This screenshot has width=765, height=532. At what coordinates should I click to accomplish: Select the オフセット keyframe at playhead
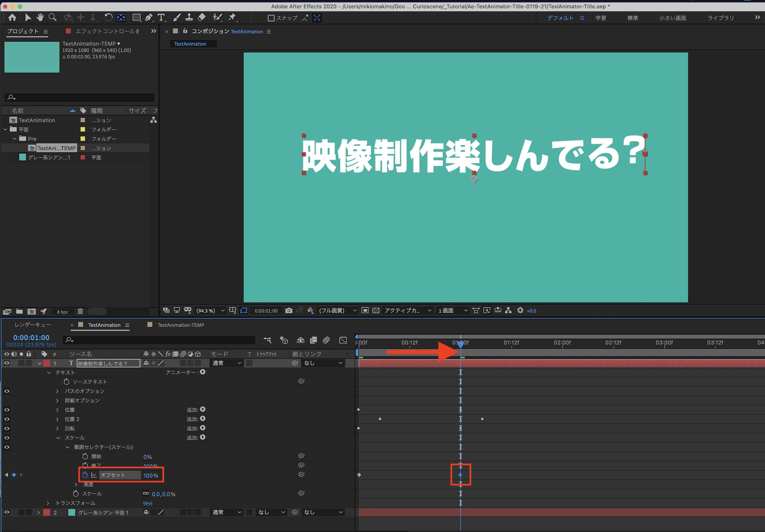pyautogui.click(x=461, y=475)
